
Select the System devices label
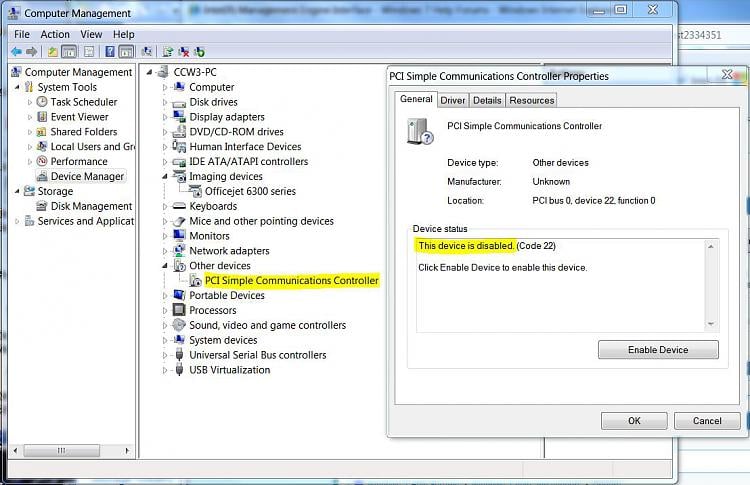223,340
